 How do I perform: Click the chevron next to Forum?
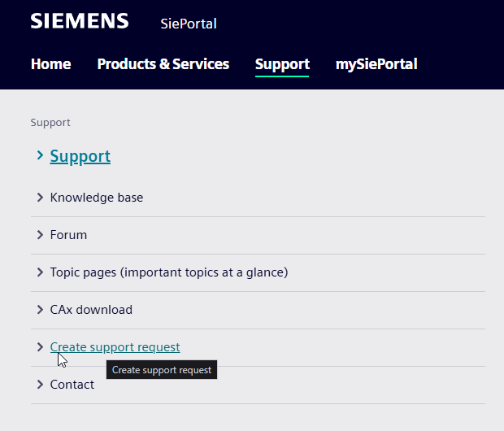[x=40, y=235]
